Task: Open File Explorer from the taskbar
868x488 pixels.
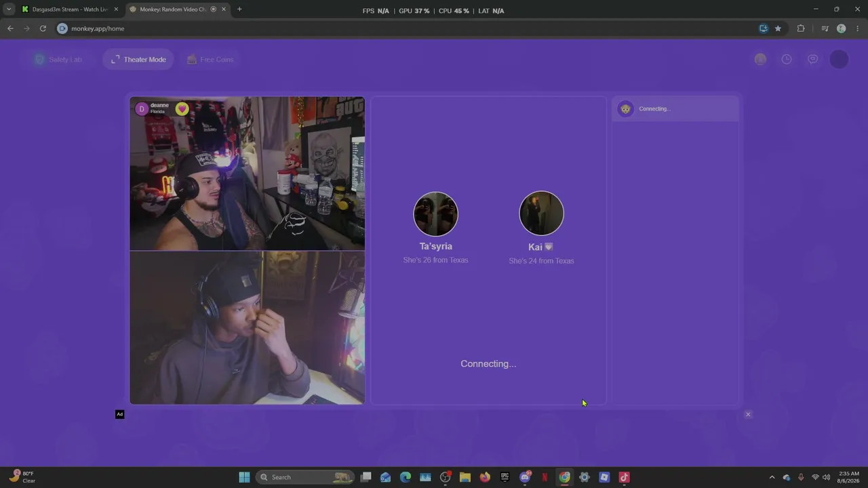Action: (x=465, y=477)
